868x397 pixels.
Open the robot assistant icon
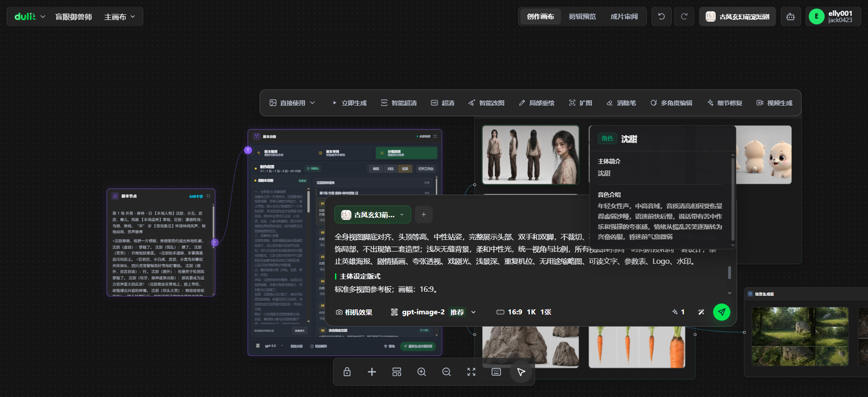tap(790, 17)
